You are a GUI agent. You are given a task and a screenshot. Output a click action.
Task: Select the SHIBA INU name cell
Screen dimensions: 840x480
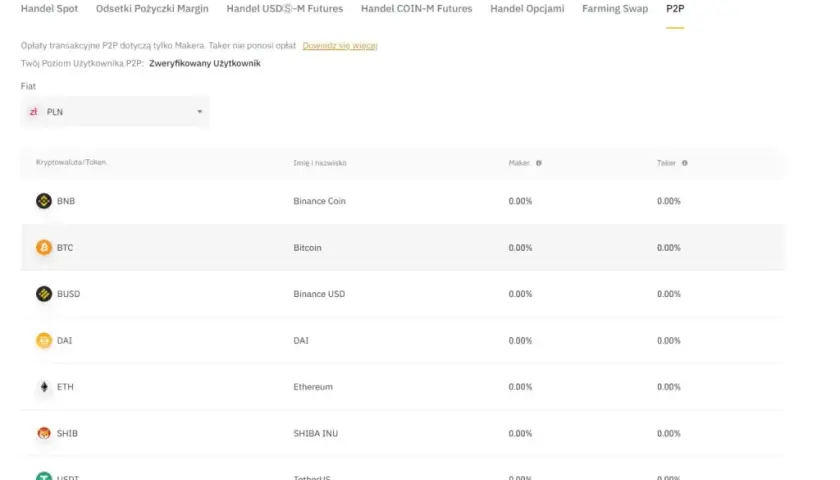click(x=316, y=433)
